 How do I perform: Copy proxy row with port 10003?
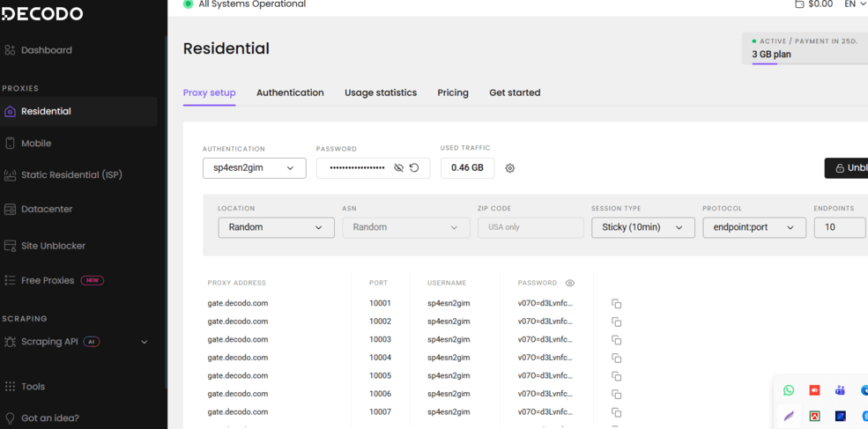pos(616,340)
